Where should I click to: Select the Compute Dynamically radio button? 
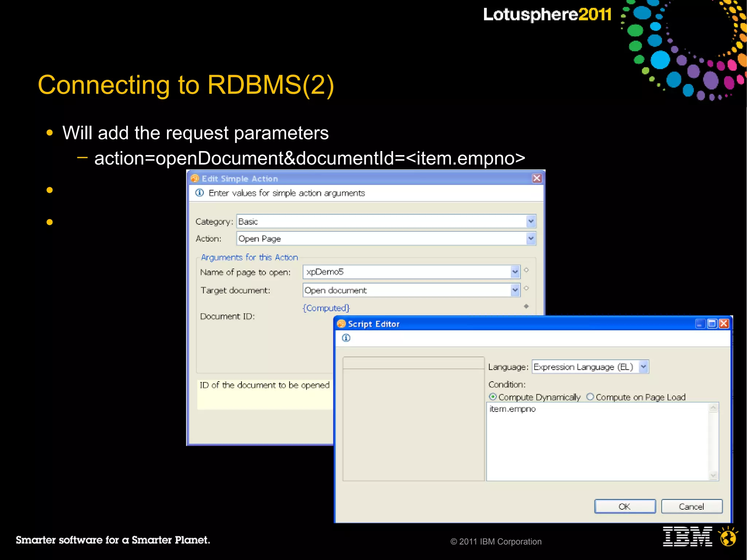click(x=493, y=397)
